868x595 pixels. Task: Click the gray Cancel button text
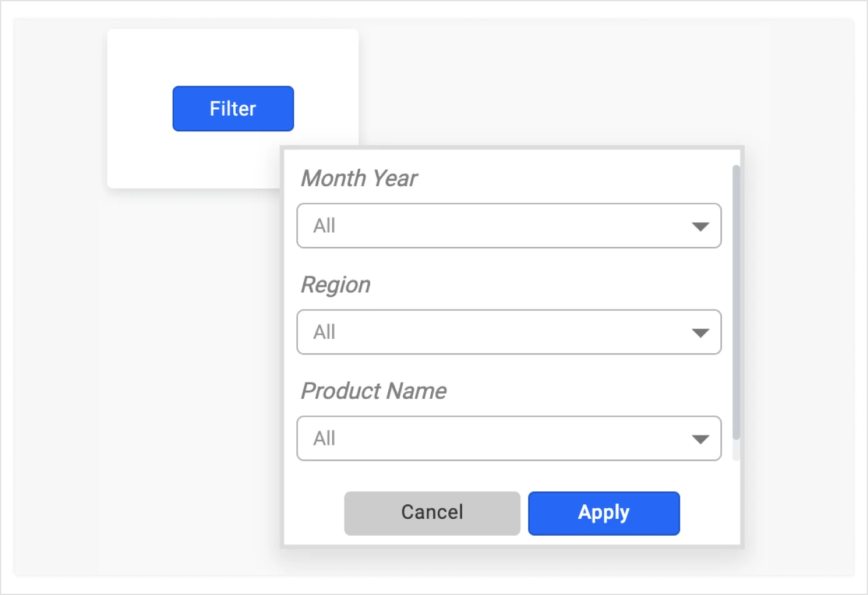pos(431,512)
